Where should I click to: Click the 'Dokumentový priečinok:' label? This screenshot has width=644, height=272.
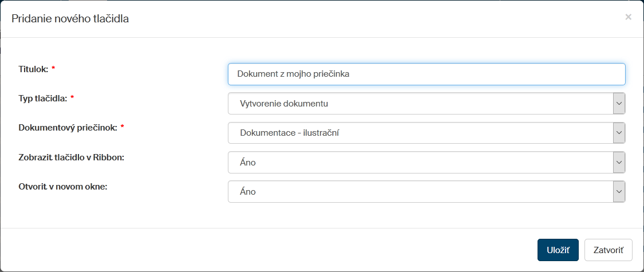click(x=68, y=128)
